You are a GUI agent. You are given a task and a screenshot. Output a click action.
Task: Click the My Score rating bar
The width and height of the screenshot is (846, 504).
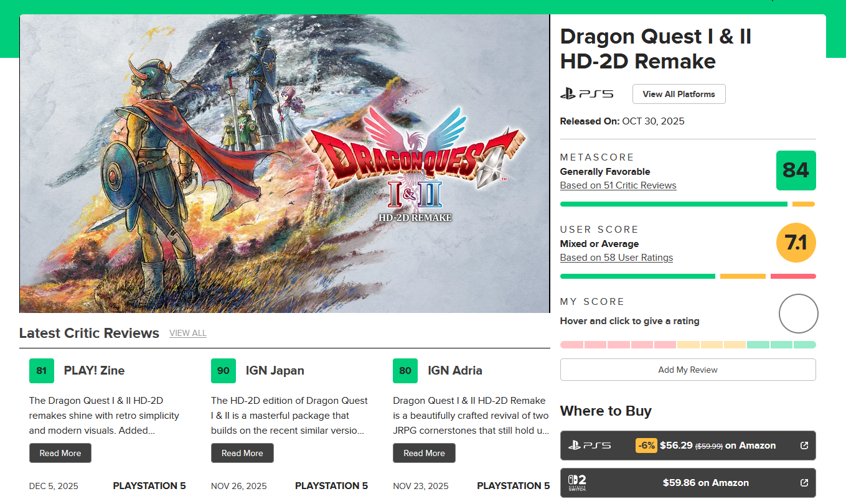(x=688, y=345)
